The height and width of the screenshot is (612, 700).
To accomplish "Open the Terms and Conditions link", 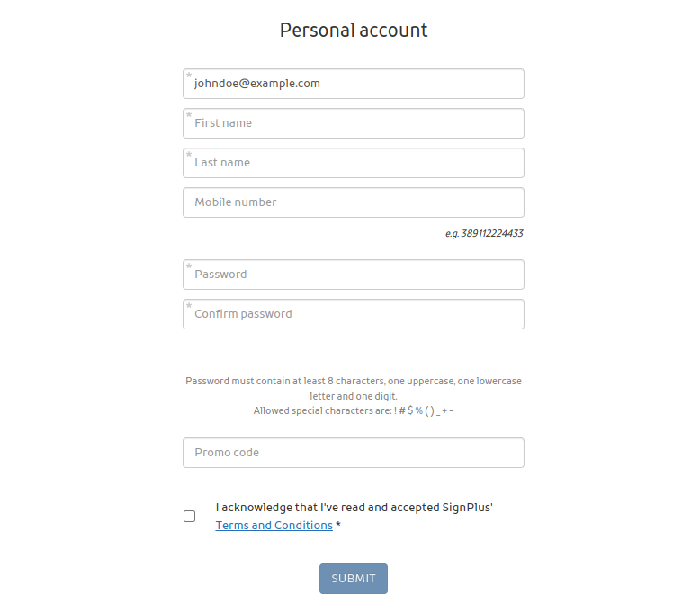I will tap(274, 526).
